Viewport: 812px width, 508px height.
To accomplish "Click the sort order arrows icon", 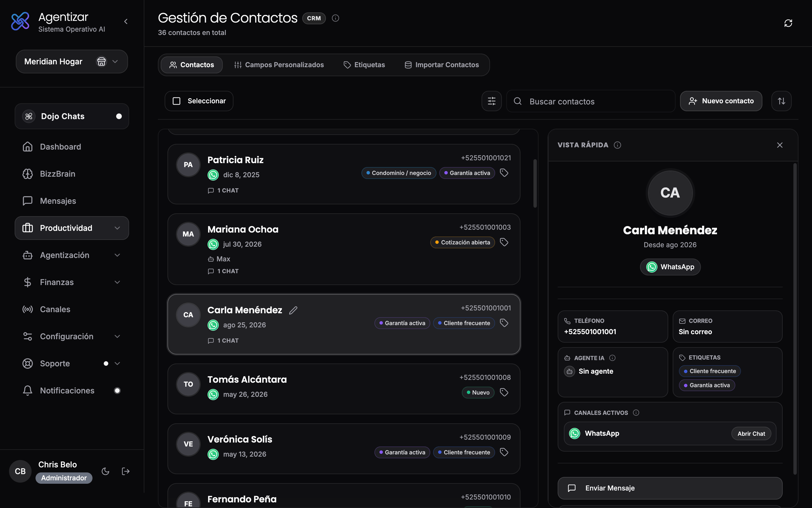I will (x=782, y=101).
